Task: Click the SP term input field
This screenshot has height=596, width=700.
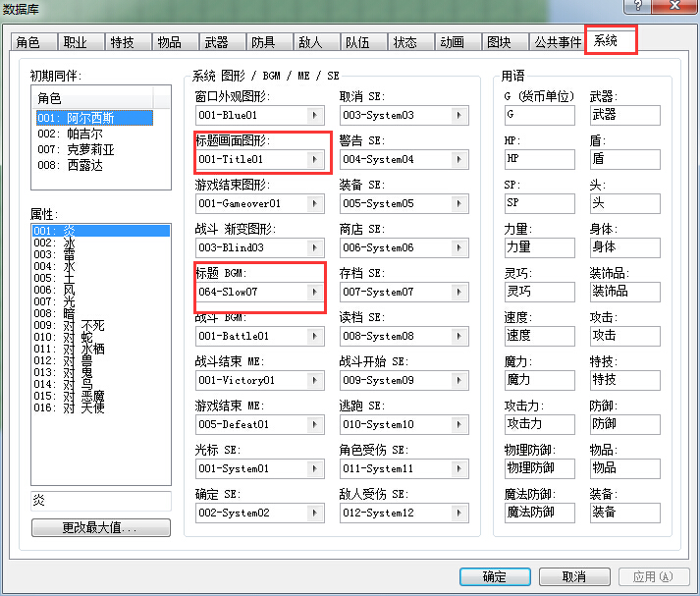Action: coord(539,203)
